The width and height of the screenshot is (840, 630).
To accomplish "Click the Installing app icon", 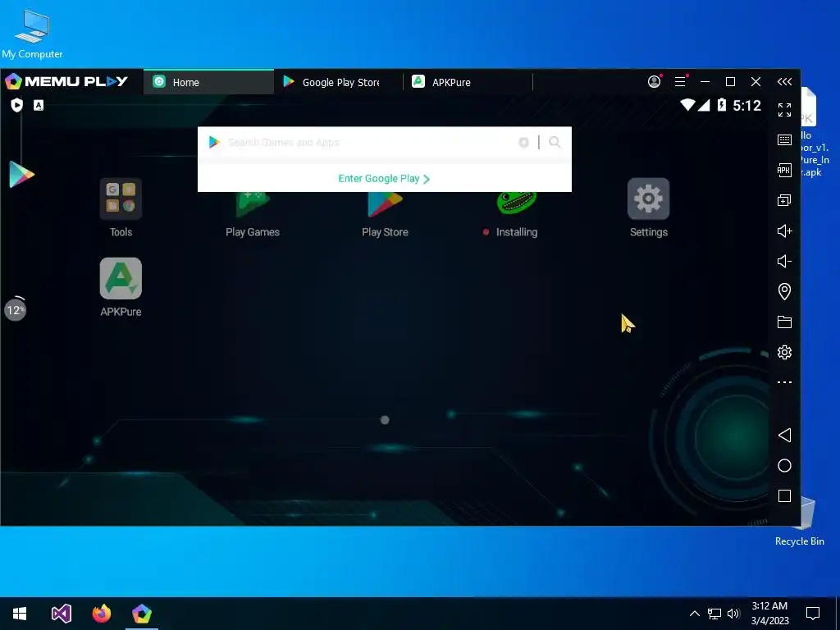I will point(517,213).
